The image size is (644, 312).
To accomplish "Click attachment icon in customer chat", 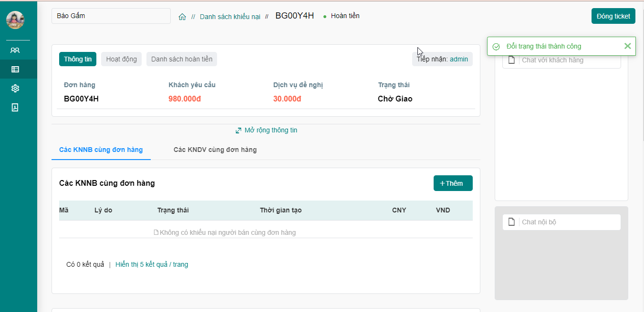I will click(x=511, y=60).
